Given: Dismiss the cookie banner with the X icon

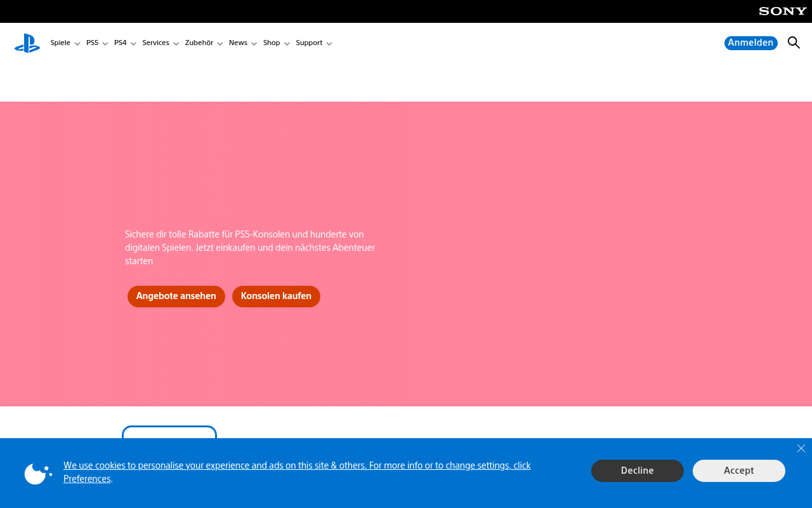Looking at the screenshot, I should point(801,448).
